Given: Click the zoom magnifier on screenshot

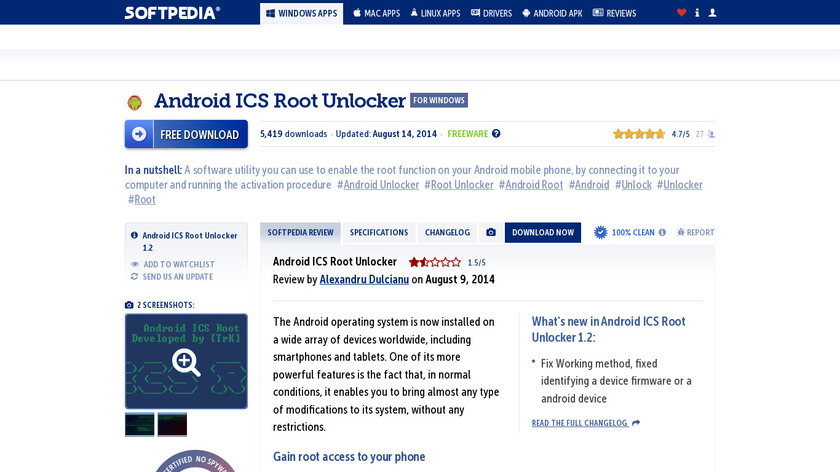Looking at the screenshot, I should 186,362.
